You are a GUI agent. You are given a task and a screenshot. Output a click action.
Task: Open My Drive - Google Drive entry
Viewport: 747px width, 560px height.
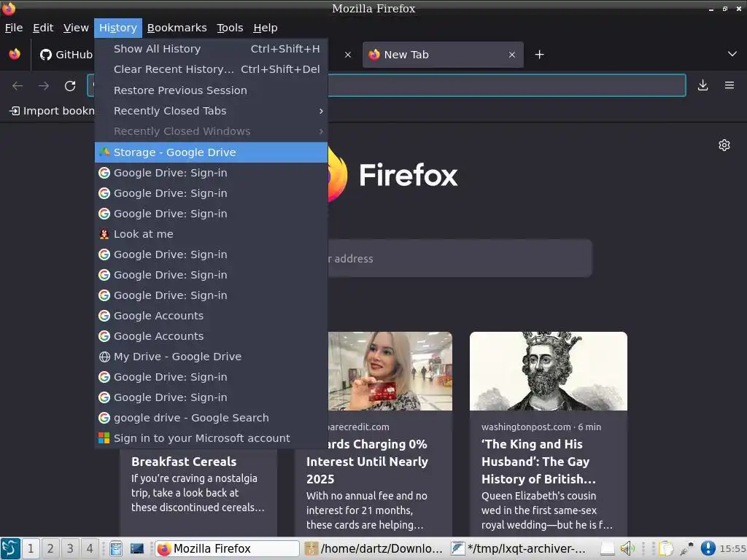pyautogui.click(x=211, y=357)
